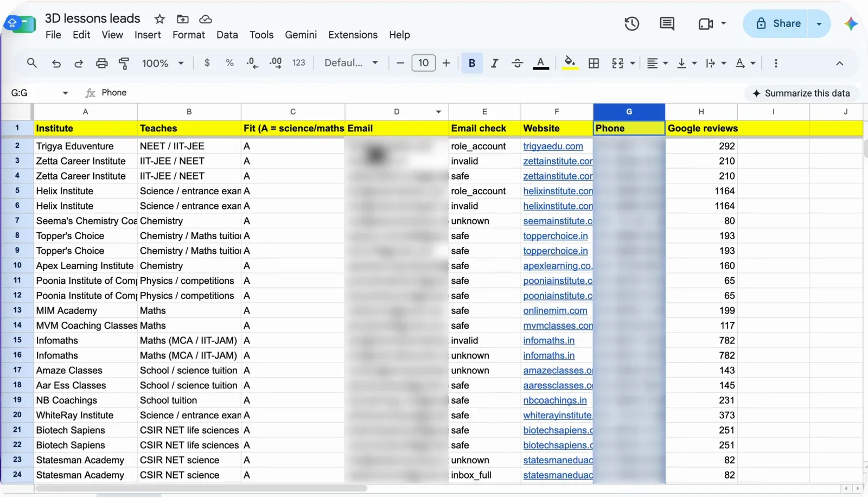Open the horizontal align dropdown
Image resolution: width=868 pixels, height=497 pixels.
tap(657, 63)
